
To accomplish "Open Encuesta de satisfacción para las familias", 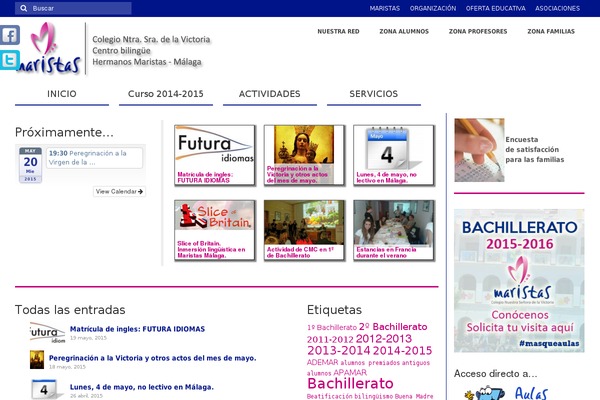I will 535,150.
